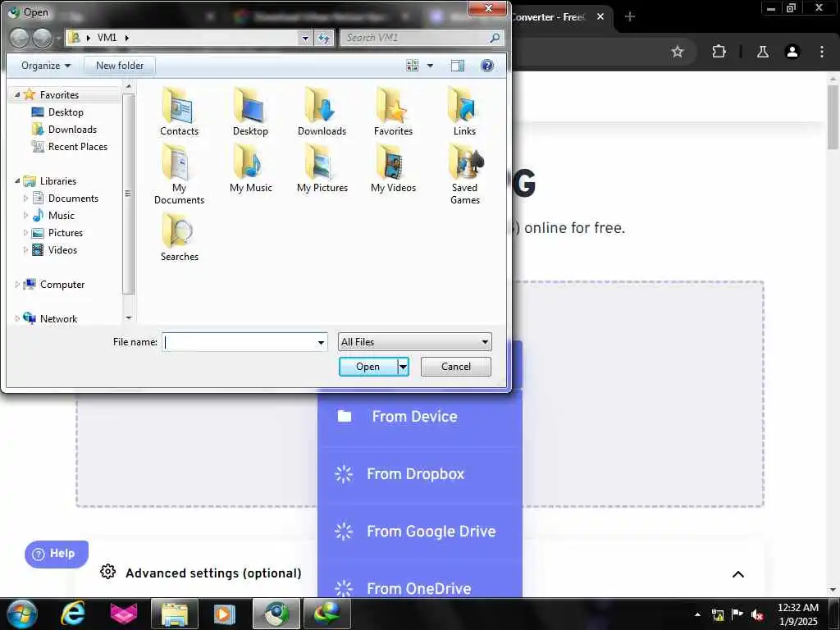The height and width of the screenshot is (630, 840).
Task: Open Chrome labs flask icon
Action: [763, 52]
